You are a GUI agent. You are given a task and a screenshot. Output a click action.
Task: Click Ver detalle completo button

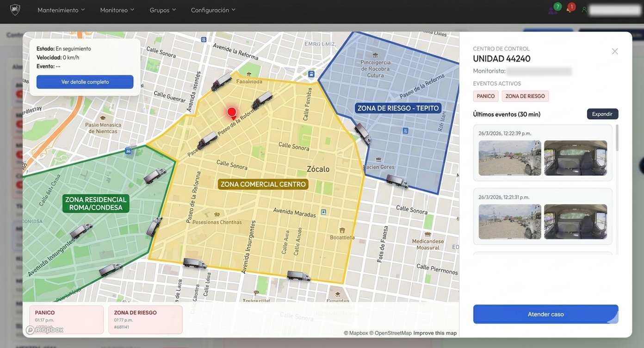[x=85, y=82]
